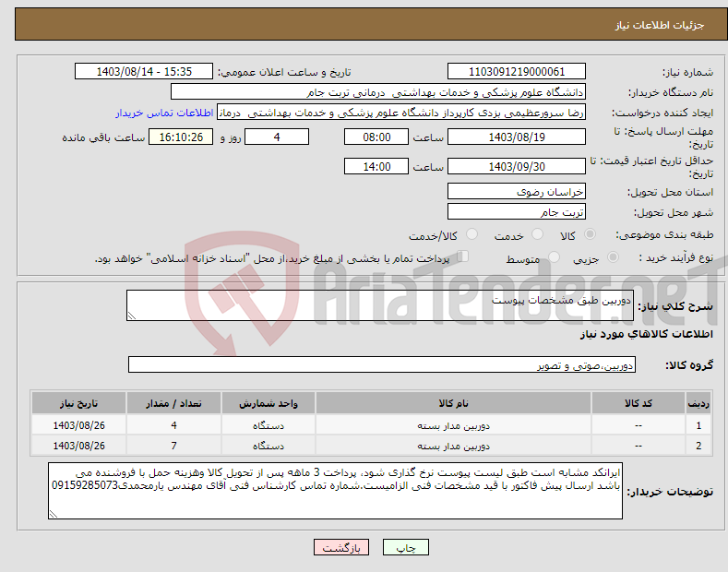The height and width of the screenshot is (572, 728).
Task: Click the شماره نیاز label
Action: pyautogui.click(x=687, y=73)
